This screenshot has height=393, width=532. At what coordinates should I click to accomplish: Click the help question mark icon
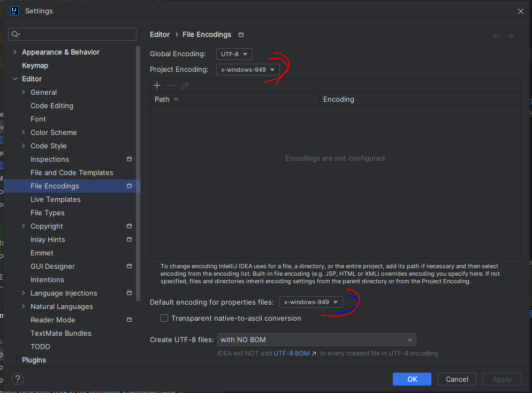tap(18, 379)
